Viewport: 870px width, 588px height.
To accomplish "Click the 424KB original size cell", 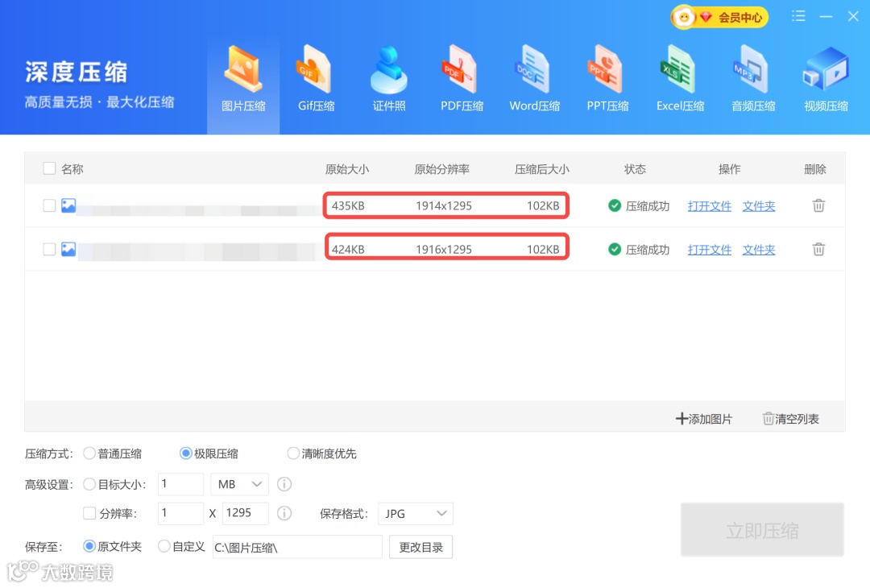I will click(x=348, y=250).
